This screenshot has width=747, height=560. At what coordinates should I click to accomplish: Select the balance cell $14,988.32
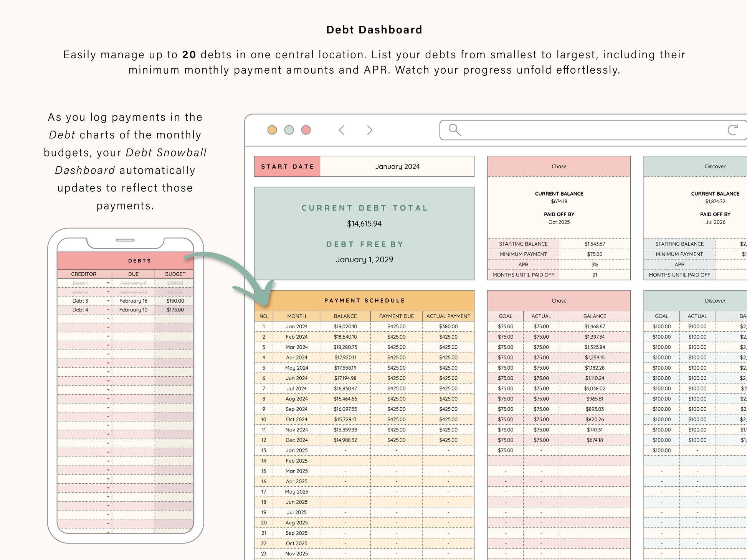345,440
